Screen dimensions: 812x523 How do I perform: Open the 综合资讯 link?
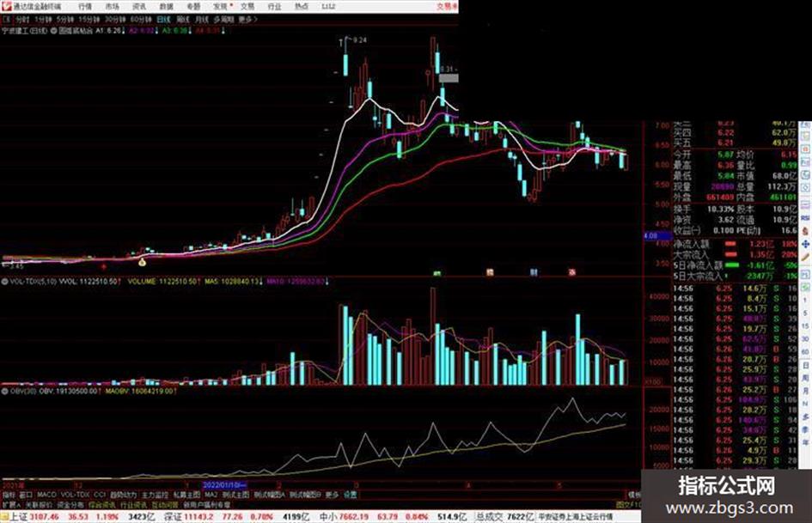[x=102, y=504]
